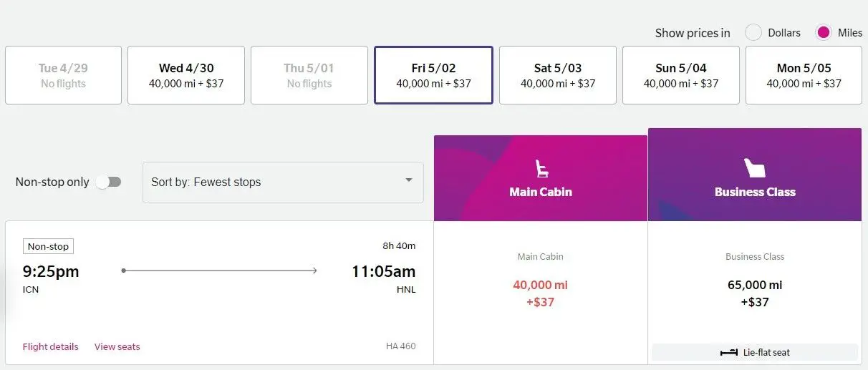Click the Main Cabin seat icon
The image size is (868, 370).
(x=541, y=168)
